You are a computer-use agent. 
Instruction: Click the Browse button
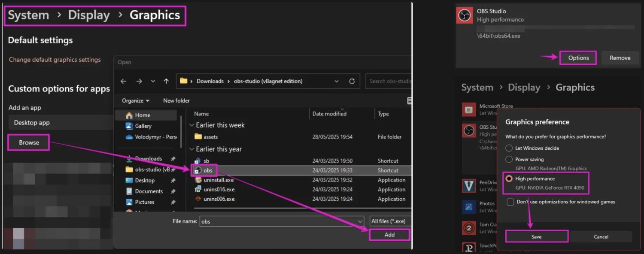(29, 142)
